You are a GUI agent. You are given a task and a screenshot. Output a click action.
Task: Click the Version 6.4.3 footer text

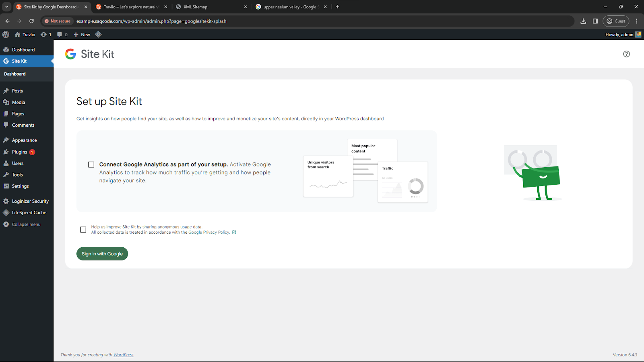[625, 355]
